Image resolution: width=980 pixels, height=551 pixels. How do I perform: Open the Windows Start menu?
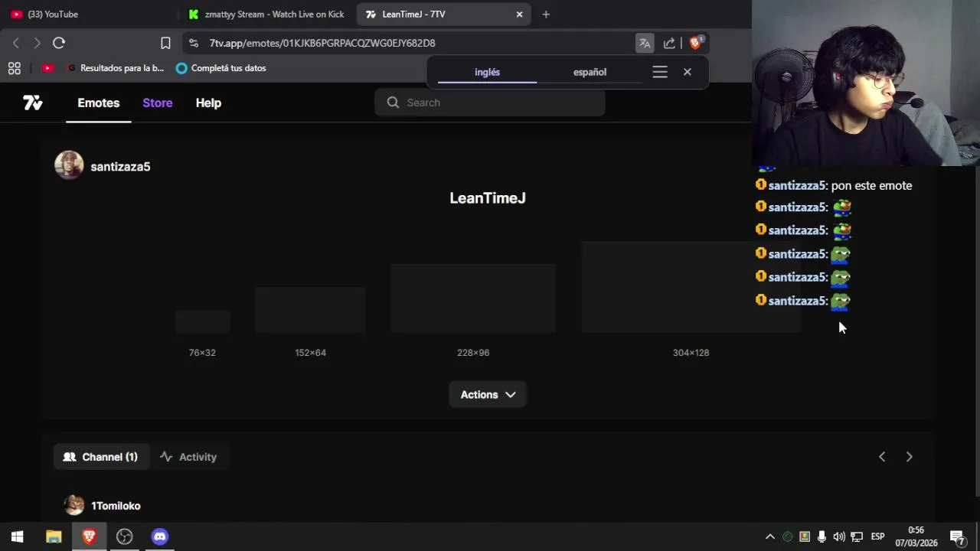17,536
